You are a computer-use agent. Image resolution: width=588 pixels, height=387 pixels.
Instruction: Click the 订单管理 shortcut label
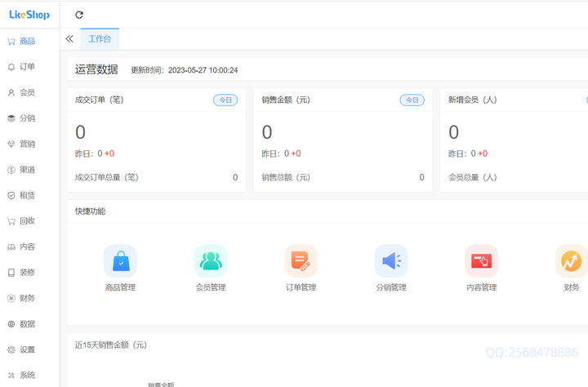(301, 287)
